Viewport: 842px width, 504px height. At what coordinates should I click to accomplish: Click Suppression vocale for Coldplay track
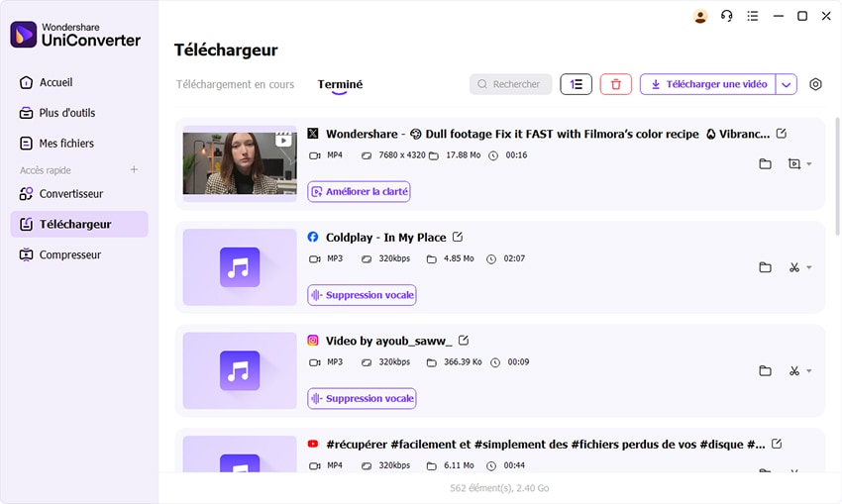click(x=362, y=295)
